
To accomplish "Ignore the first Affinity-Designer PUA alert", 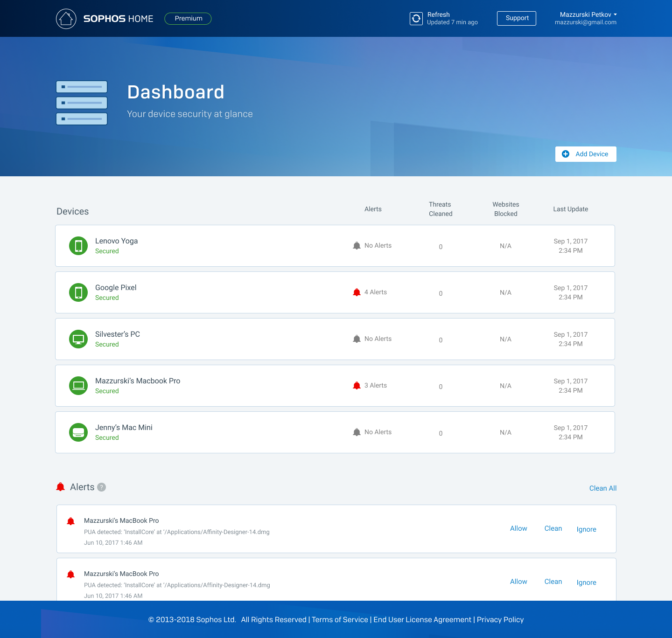I will click(x=586, y=529).
